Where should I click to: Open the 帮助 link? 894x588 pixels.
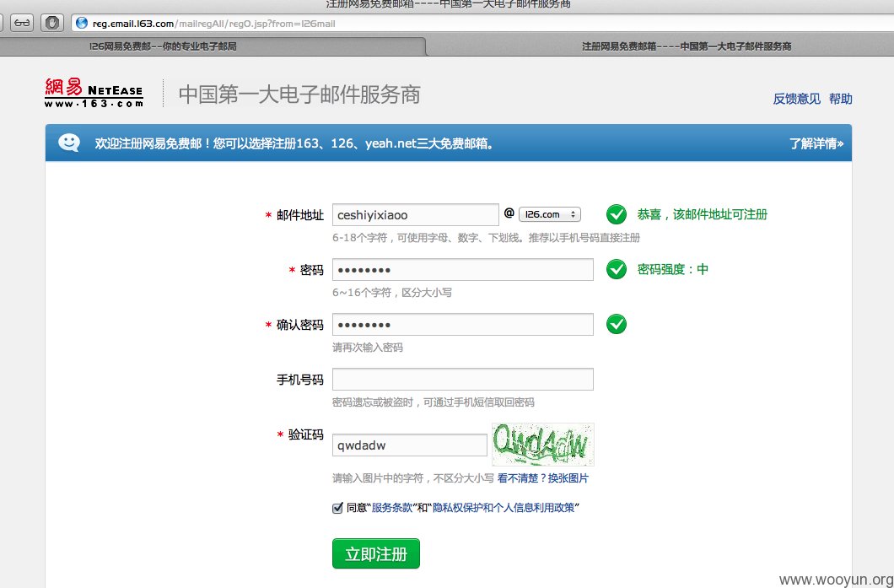coord(840,99)
